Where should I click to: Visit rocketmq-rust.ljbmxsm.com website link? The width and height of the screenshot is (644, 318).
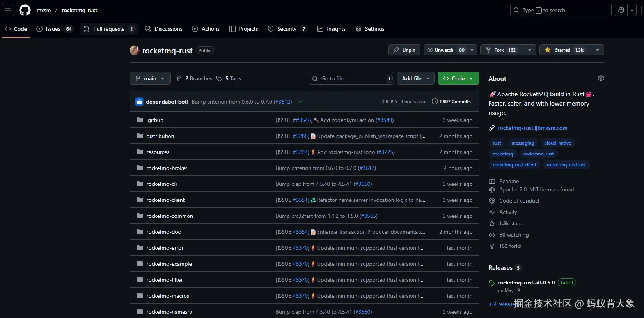tap(532, 128)
